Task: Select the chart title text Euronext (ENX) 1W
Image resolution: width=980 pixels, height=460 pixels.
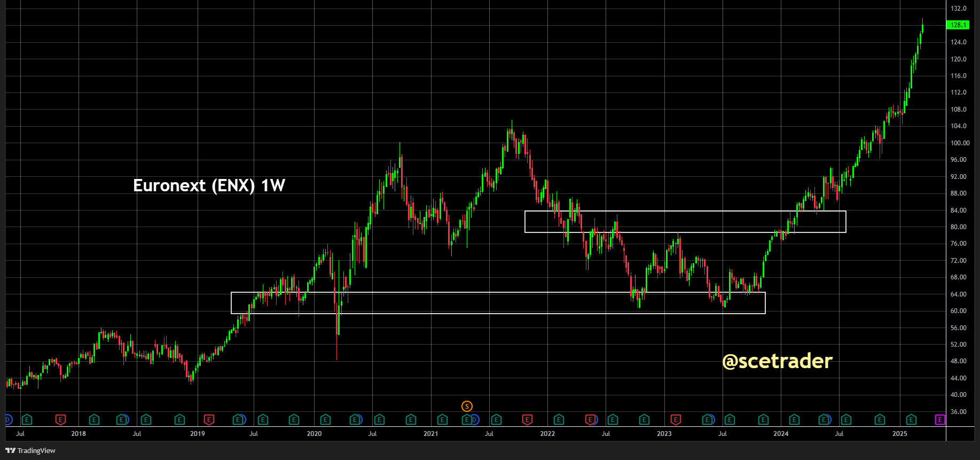Action: tap(209, 185)
